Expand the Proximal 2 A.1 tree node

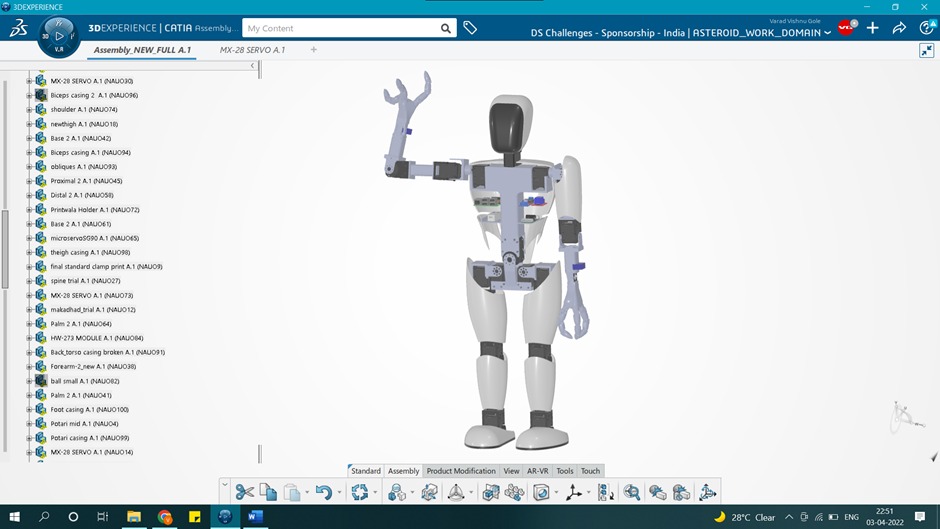click(29, 181)
